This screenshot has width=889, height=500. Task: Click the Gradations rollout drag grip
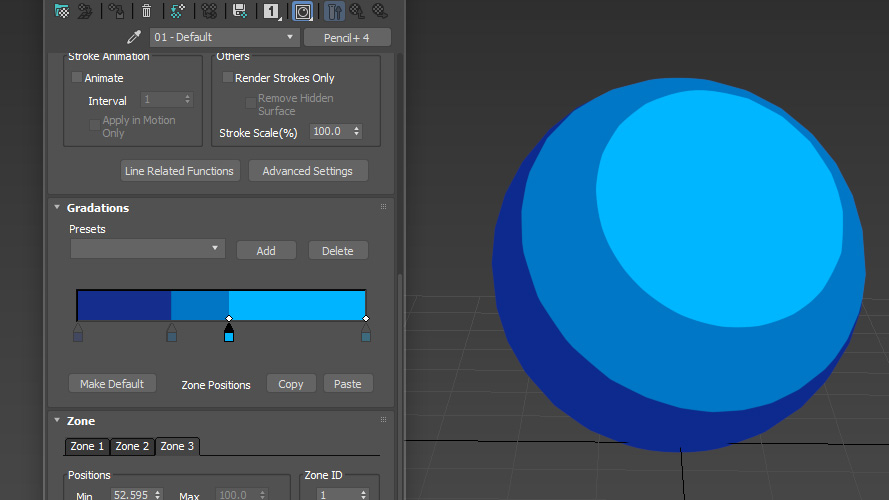coord(383,207)
